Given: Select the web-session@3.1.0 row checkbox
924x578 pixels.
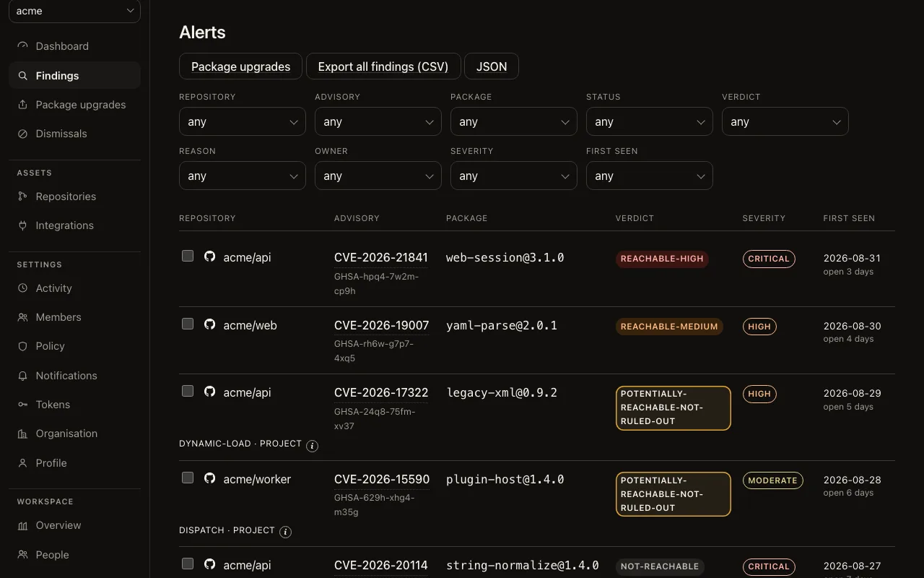Looking at the screenshot, I should click(x=188, y=256).
